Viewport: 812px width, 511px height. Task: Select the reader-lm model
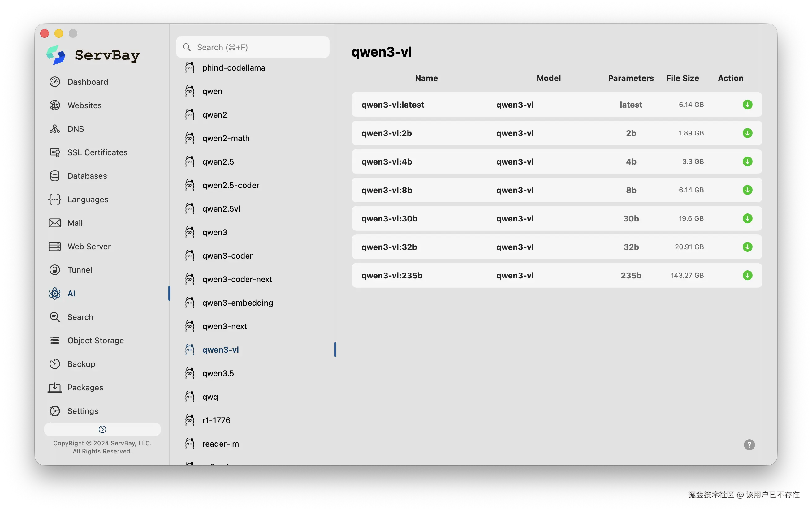[220, 444]
